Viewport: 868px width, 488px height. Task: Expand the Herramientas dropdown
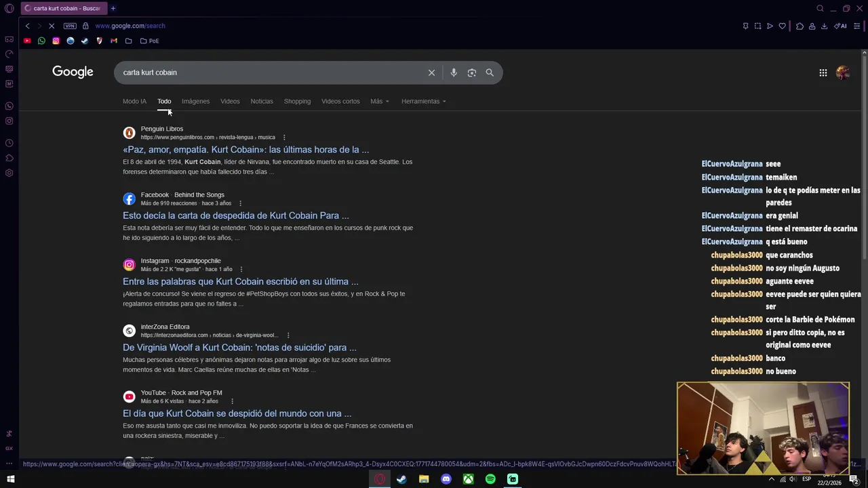[x=424, y=101]
